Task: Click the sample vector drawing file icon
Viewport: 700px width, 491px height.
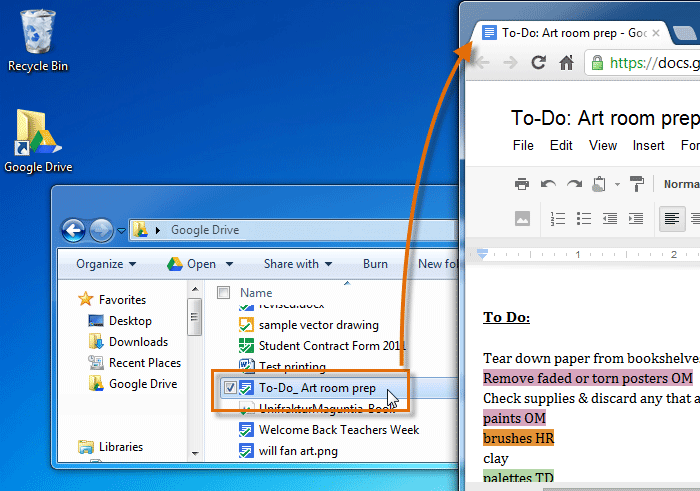Action: pyautogui.click(x=246, y=325)
